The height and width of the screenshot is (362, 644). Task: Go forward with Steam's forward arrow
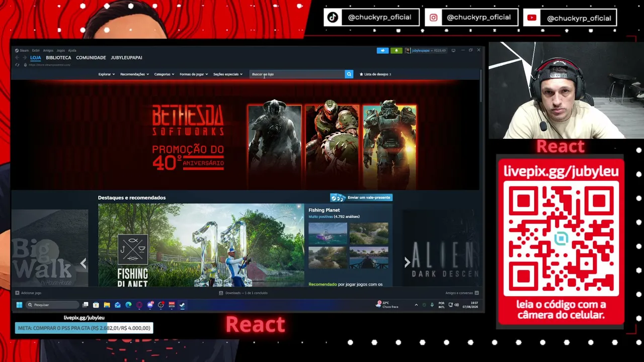[24, 58]
